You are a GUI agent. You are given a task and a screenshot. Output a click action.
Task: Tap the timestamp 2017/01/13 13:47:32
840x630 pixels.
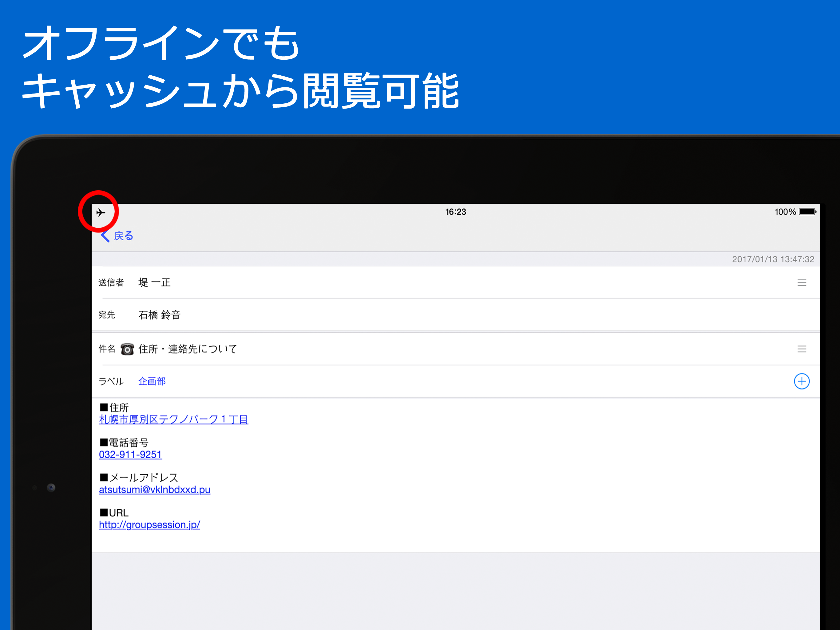click(x=773, y=259)
